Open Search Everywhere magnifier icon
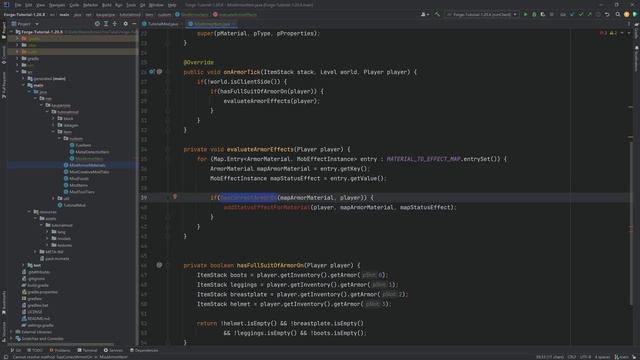Viewport: 640px width, 360px height. click(x=618, y=14)
